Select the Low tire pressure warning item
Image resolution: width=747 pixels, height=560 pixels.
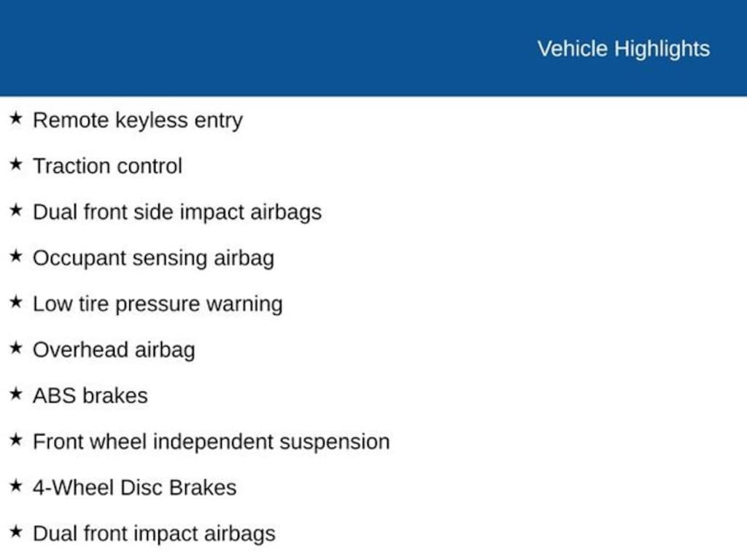pyautogui.click(x=157, y=304)
